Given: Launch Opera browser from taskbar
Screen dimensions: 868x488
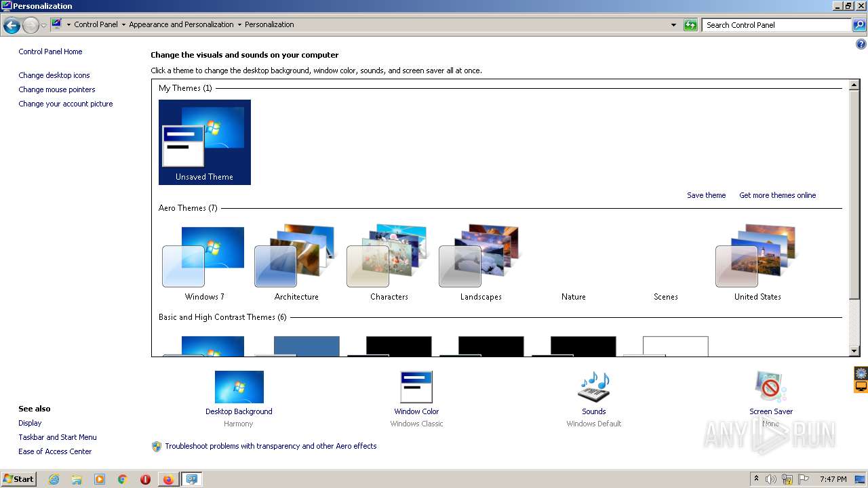Looking at the screenshot, I should (145, 479).
